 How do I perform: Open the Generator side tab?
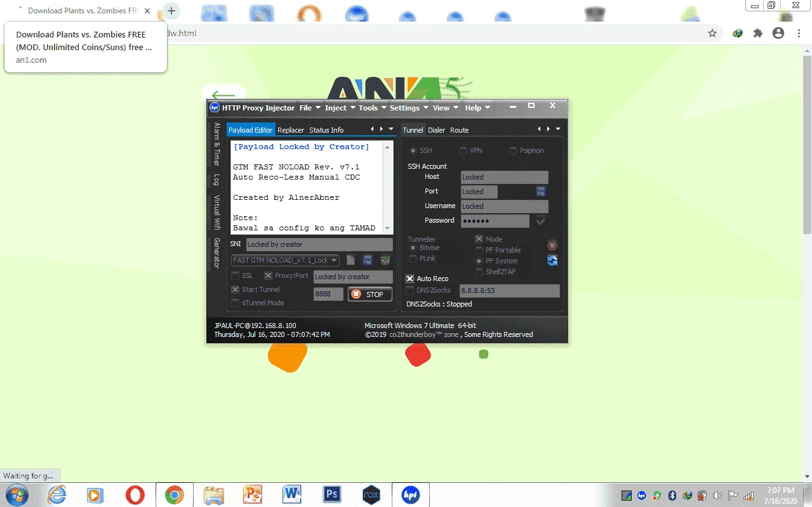coord(216,253)
